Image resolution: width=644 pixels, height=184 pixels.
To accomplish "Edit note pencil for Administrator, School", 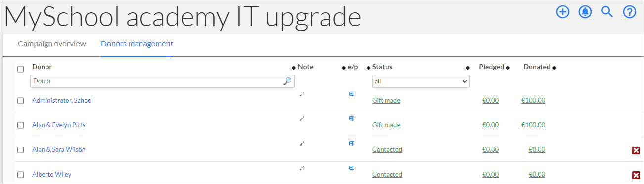I will (x=302, y=94).
